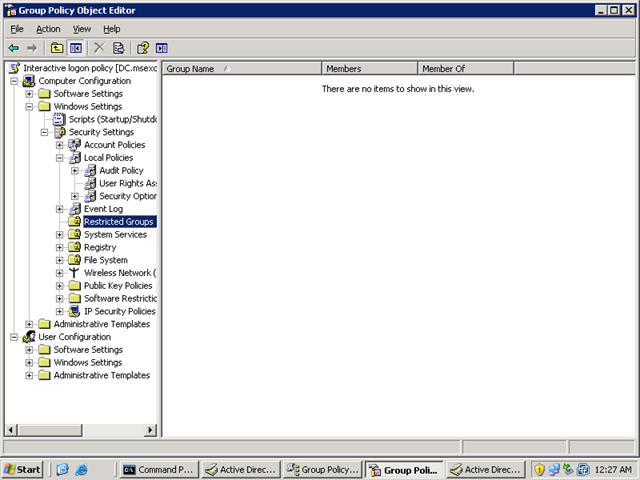The height and width of the screenshot is (480, 640).
Task: Click the Internet Explorer quick launch icon
Action: 81,470
